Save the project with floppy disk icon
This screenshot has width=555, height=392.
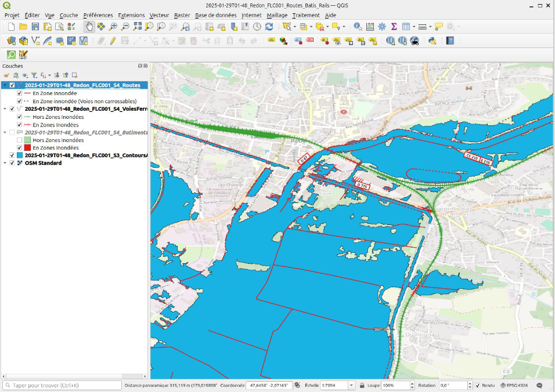(x=35, y=27)
